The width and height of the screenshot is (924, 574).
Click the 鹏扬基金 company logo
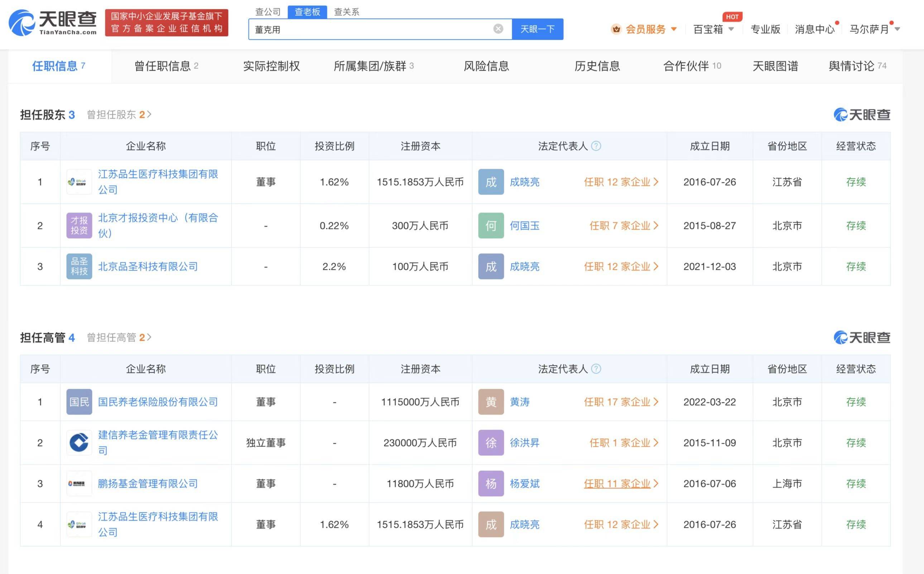click(x=79, y=483)
